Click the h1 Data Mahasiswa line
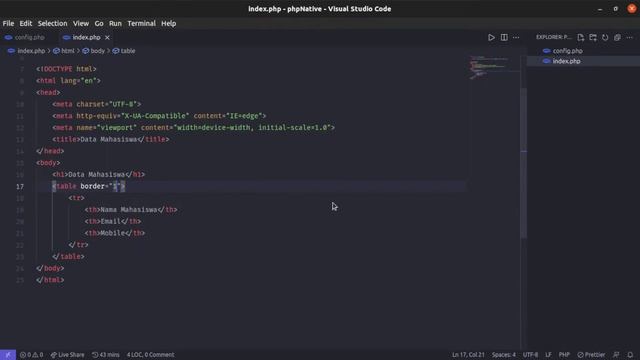This screenshot has width=640, height=360. tap(98, 175)
